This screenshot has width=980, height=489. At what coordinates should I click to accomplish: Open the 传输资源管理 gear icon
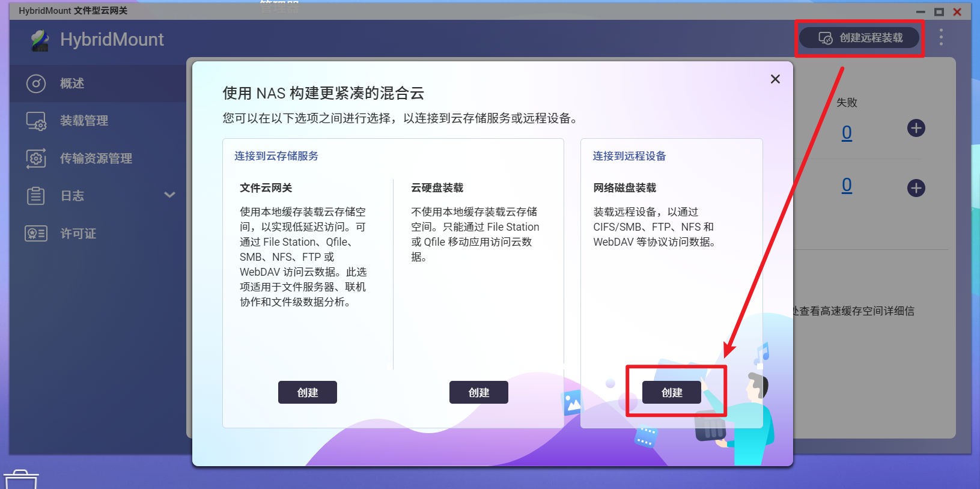(36, 159)
